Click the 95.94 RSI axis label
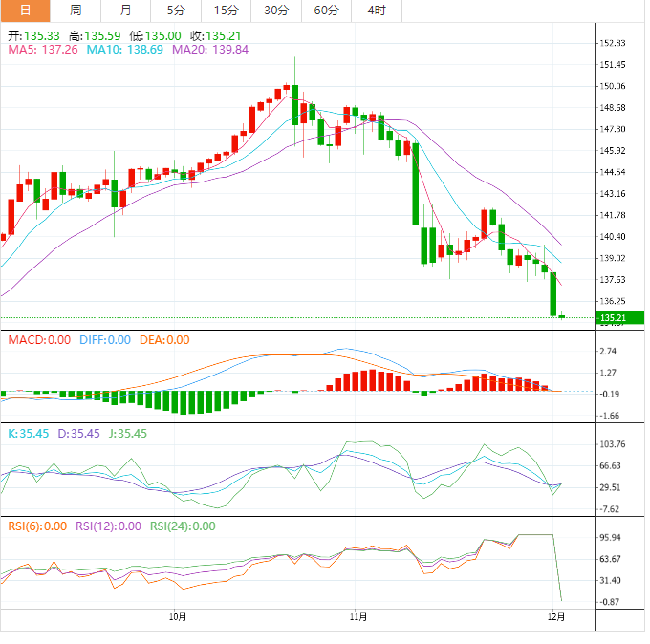650x644 pixels. (610, 538)
